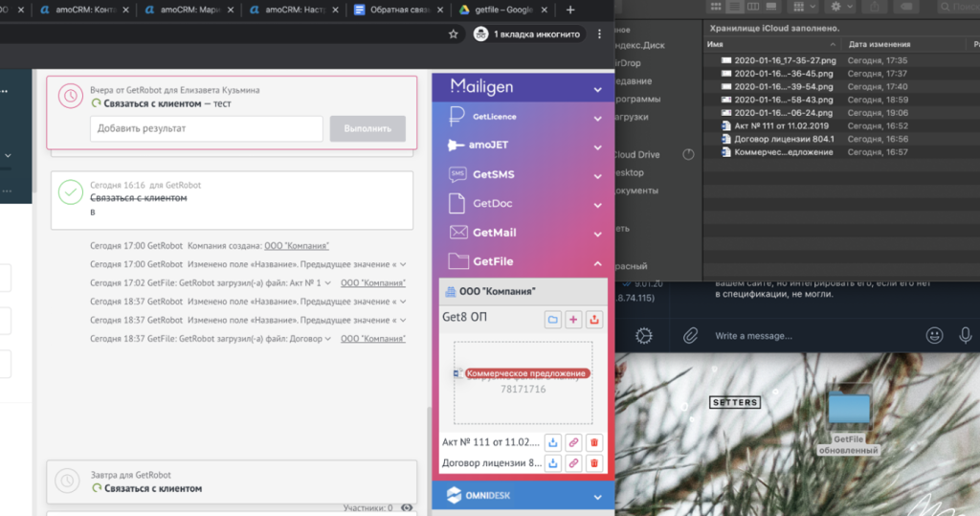The height and width of the screenshot is (516, 980).
Task: Open ООО "Компания" link in Компания создана event
Action: point(297,246)
